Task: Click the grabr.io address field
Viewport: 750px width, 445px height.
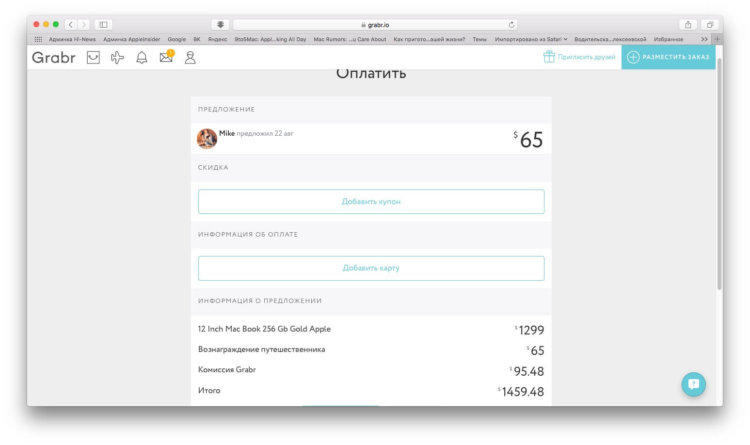Action: pyautogui.click(x=375, y=24)
